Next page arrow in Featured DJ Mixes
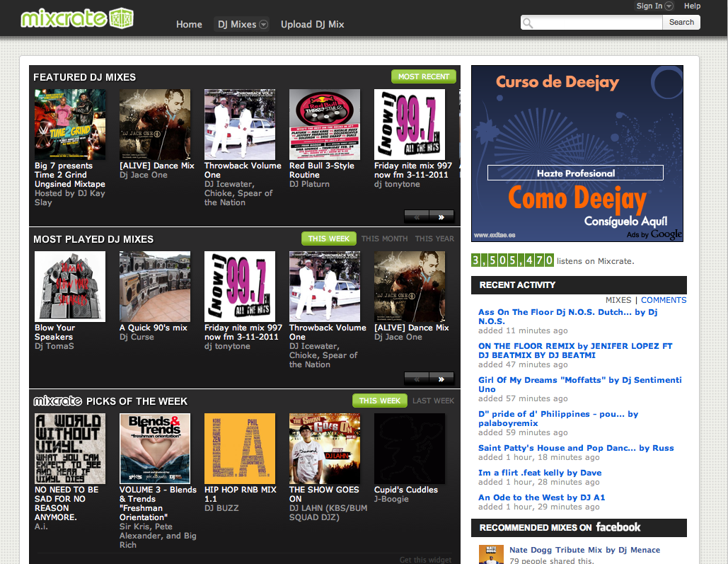Screen dimensions: 728x564 tap(441, 217)
